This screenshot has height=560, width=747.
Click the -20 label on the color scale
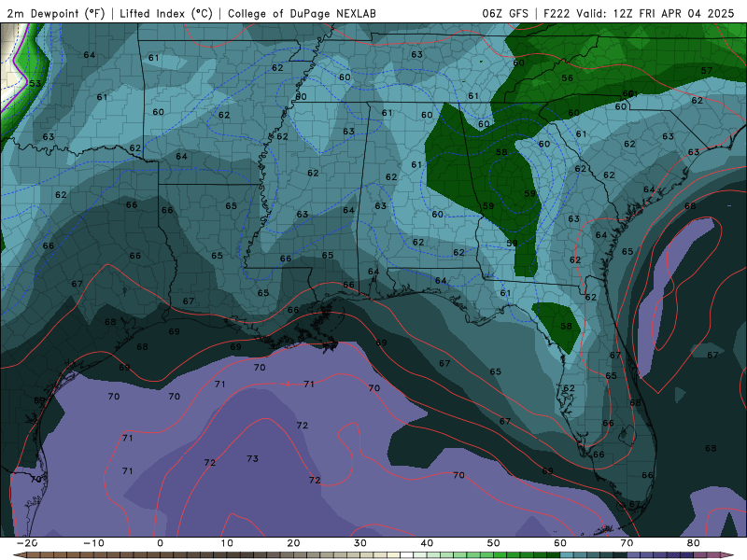click(x=27, y=543)
